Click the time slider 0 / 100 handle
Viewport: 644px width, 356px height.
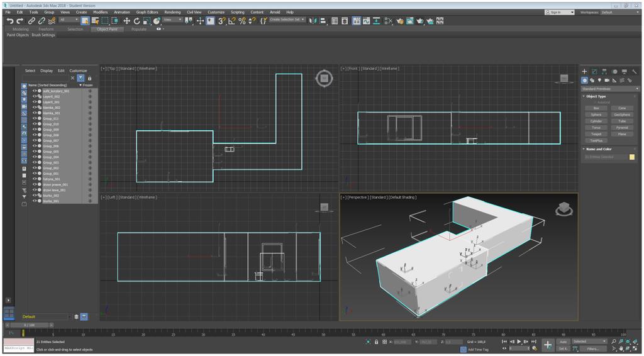[29, 325]
